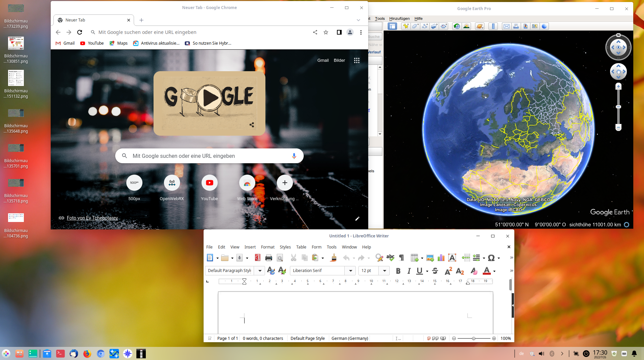Open Bilder link on Google page
The image size is (644, 360).
click(339, 60)
